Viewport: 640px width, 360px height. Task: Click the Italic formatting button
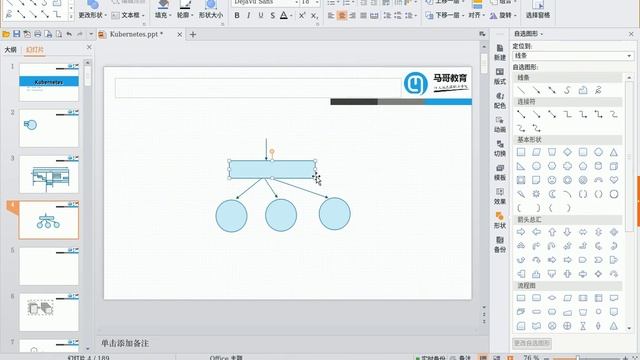[x=249, y=16]
